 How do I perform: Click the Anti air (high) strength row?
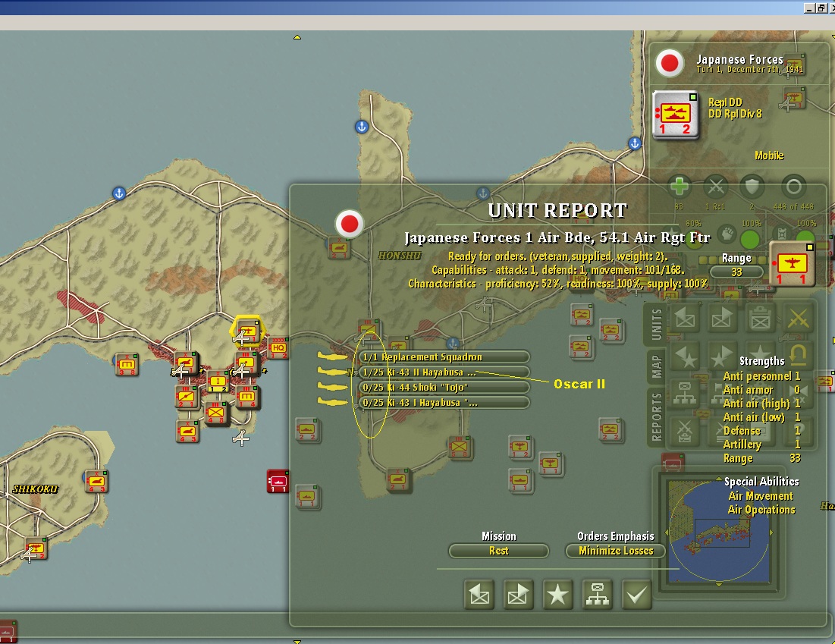point(761,404)
